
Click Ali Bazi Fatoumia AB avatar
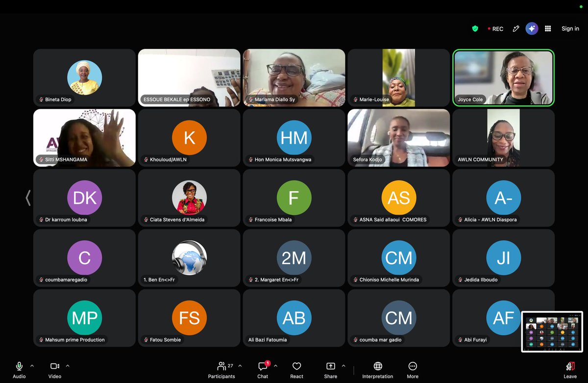pos(294,318)
